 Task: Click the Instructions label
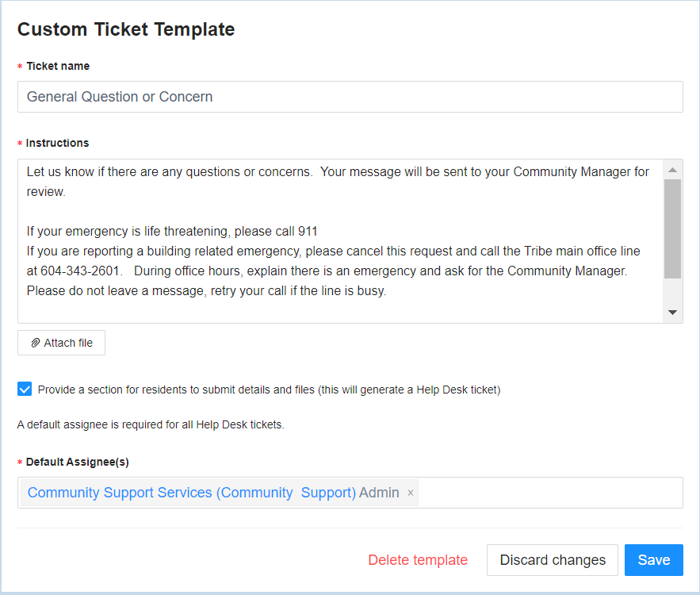tap(58, 143)
